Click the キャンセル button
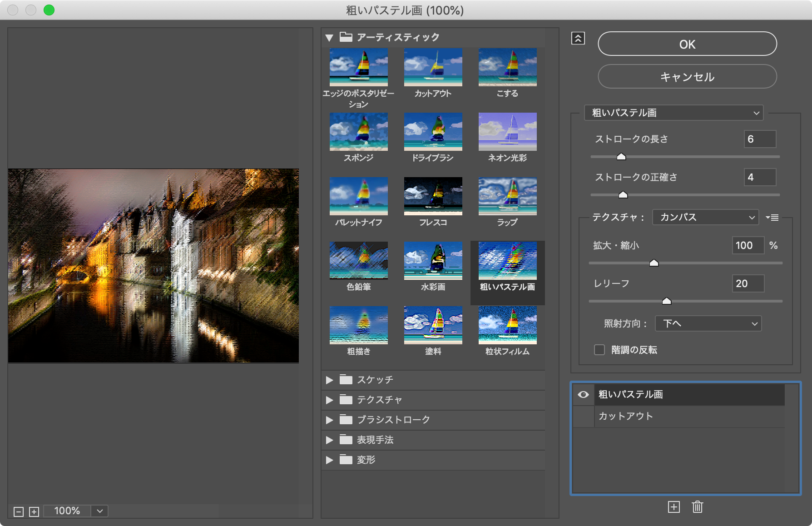 pos(687,76)
